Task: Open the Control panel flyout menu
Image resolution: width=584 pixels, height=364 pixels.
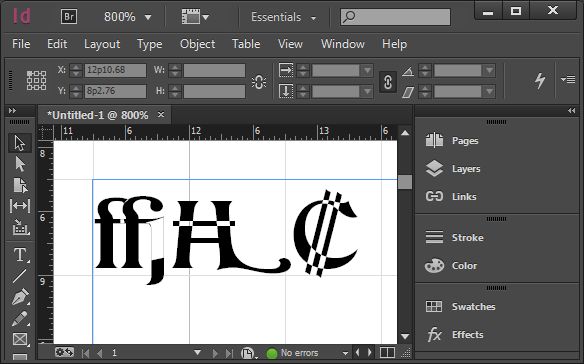Action: 568,79
